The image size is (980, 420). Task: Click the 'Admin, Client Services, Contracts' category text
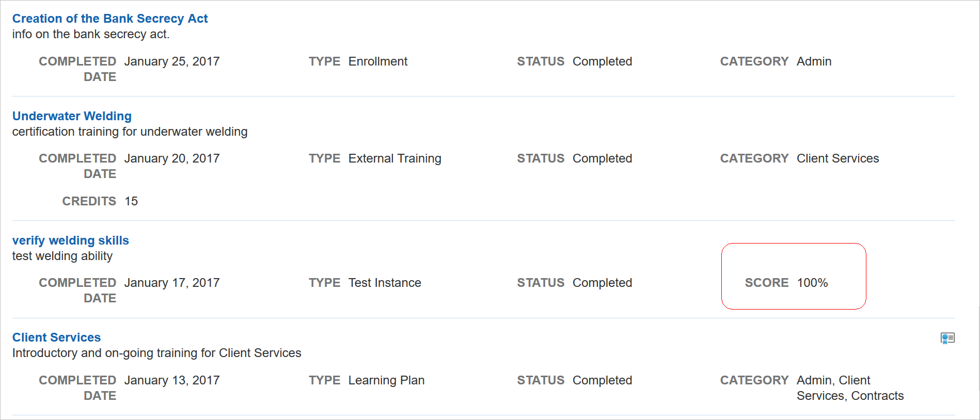[849, 388]
